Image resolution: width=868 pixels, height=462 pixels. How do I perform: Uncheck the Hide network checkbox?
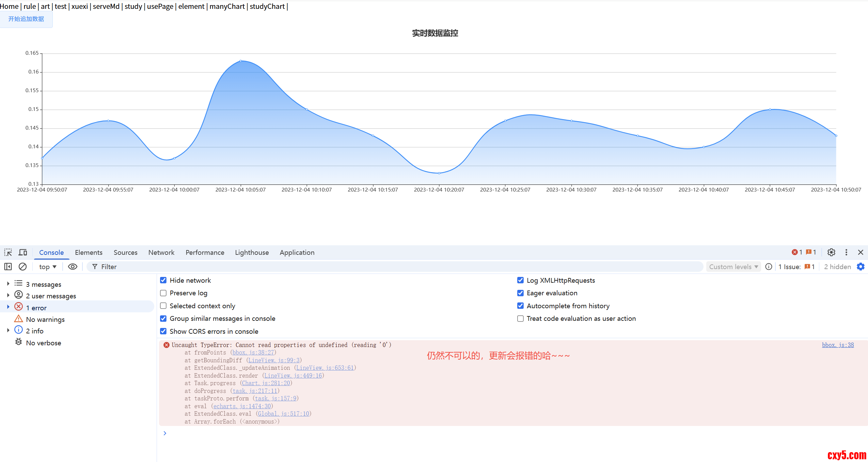[x=163, y=280]
